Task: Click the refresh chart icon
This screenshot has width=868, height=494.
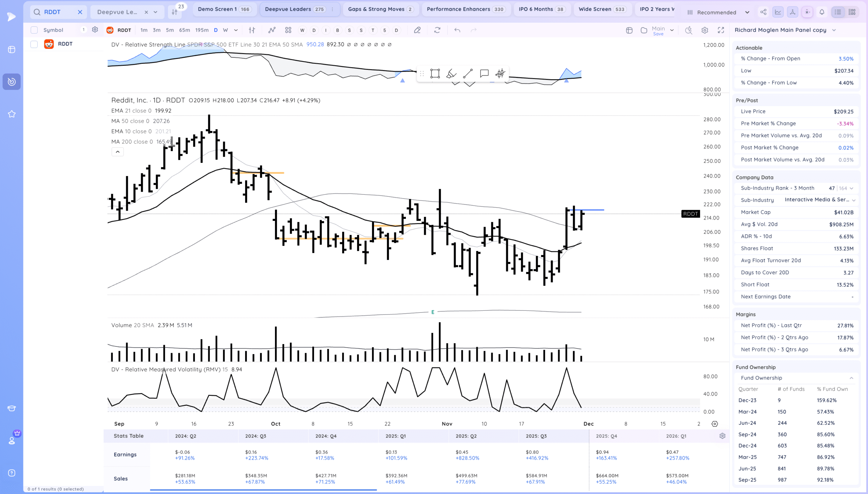Action: [437, 30]
